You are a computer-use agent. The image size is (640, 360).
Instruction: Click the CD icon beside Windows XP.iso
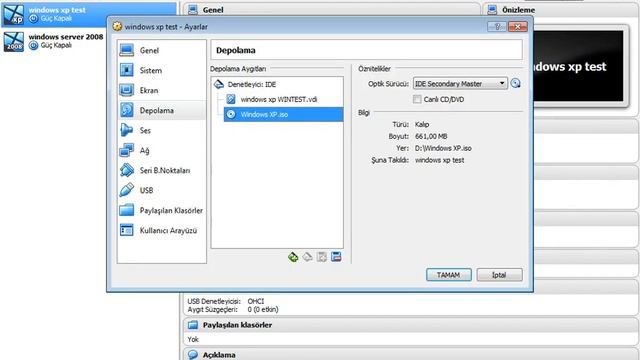point(231,114)
